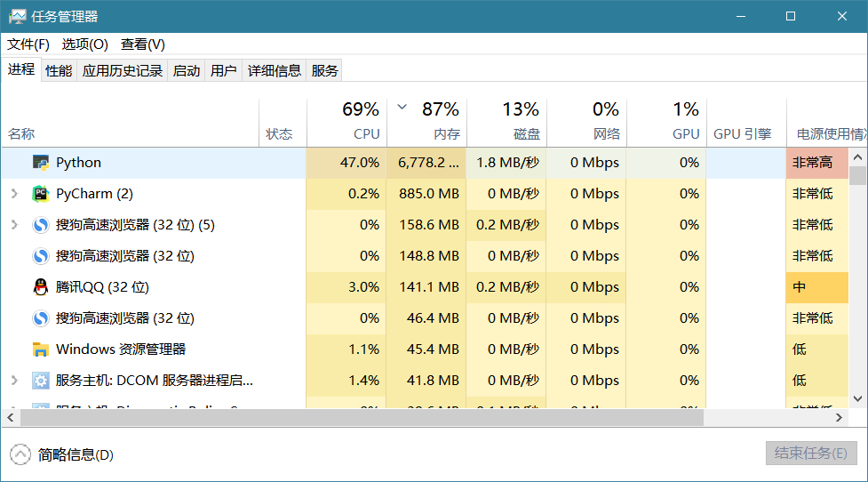Click Python's 非常高 power usage cell
The width and height of the screenshot is (868, 482).
[817, 163]
